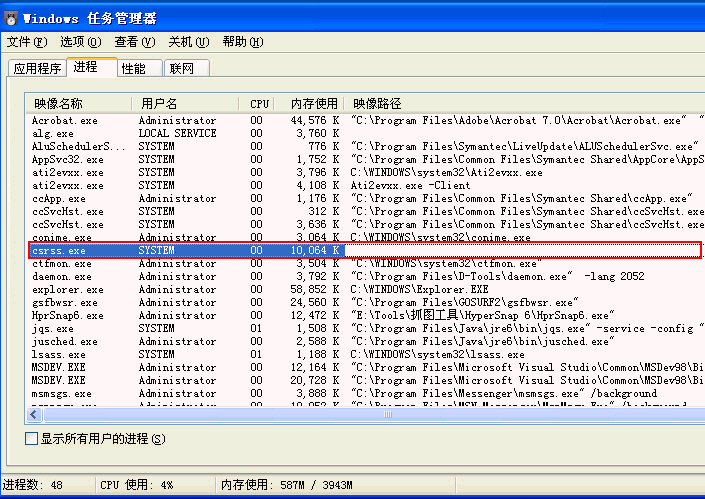Select the Acrobat.exe process row
The height and width of the screenshot is (499, 705).
coord(366,120)
